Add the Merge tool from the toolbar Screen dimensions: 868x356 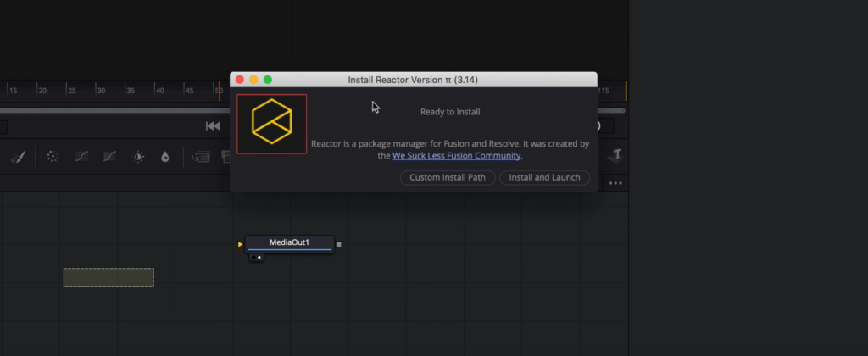pyautogui.click(x=200, y=157)
